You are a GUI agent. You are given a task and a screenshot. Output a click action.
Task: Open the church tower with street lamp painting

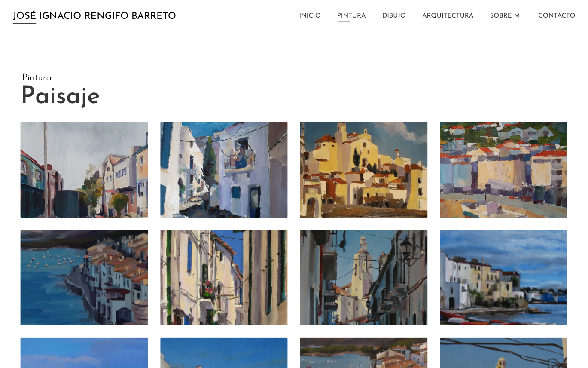(x=364, y=278)
